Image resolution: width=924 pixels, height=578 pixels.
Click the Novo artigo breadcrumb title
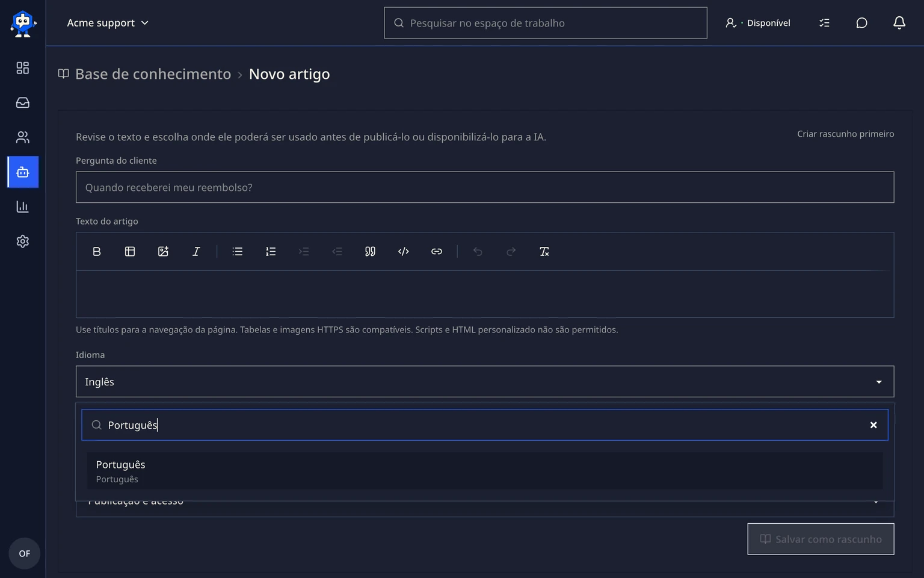tap(289, 74)
